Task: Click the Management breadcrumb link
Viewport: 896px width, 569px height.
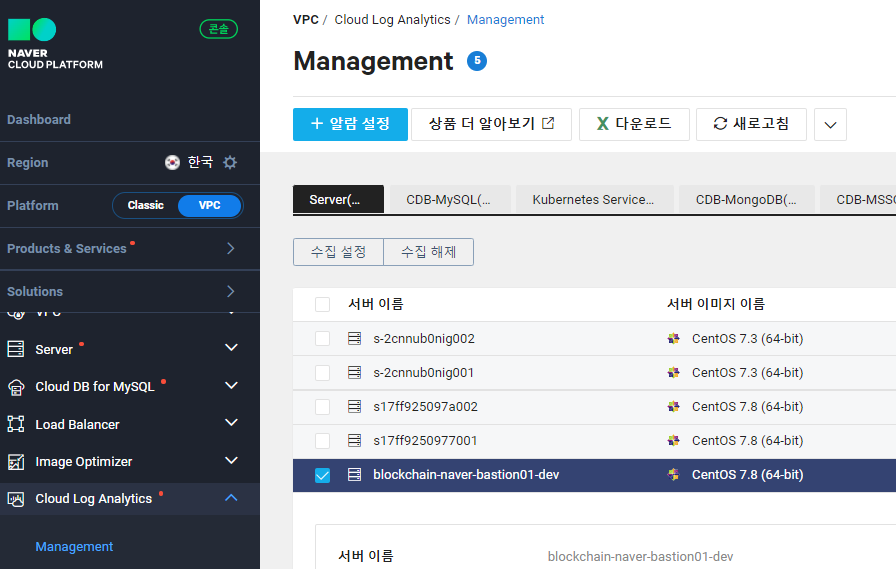Action: point(505,19)
